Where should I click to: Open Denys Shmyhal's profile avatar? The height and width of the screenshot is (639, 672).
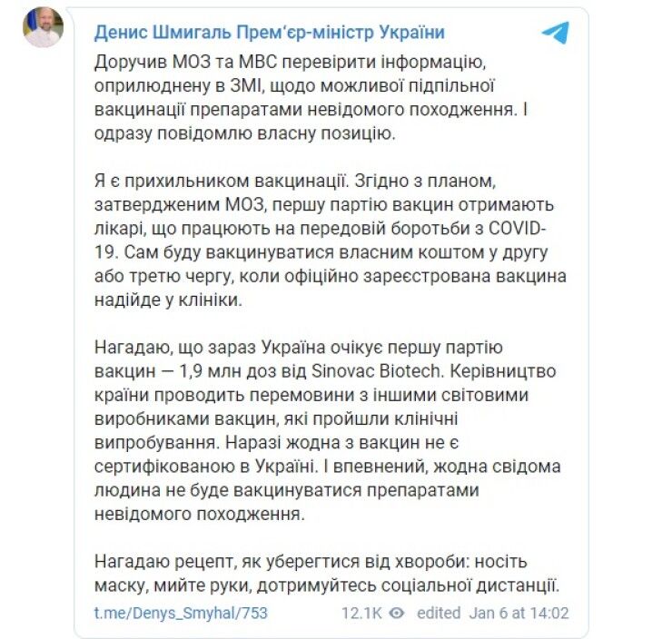pyautogui.click(x=42, y=29)
